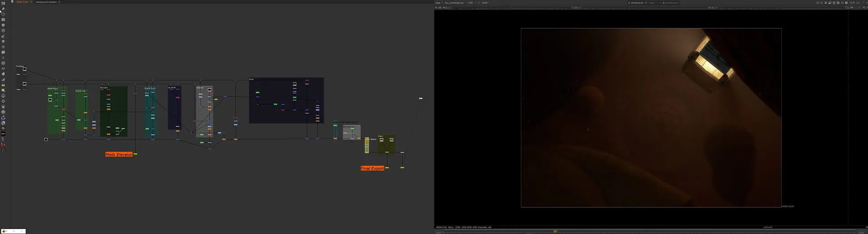This screenshot has height=234, width=868.
Task: Open the Draw nodes brush icon
Action: 3,9
